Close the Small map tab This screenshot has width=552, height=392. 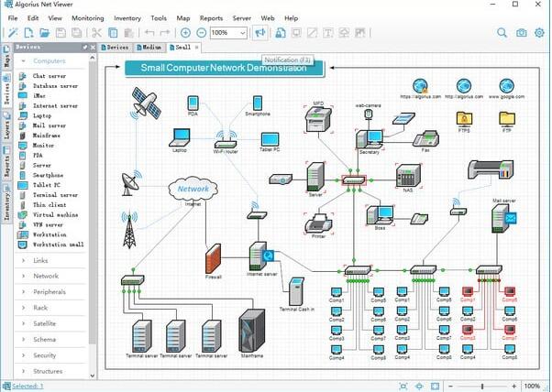coord(197,47)
